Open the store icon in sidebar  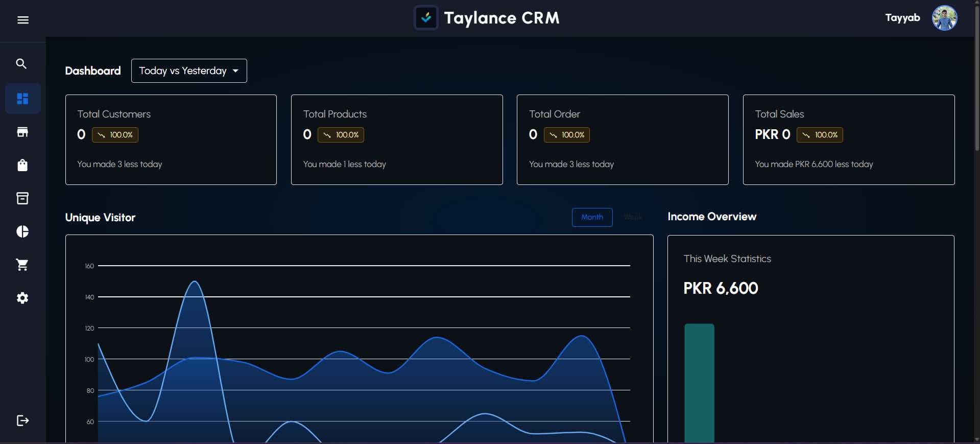22,132
